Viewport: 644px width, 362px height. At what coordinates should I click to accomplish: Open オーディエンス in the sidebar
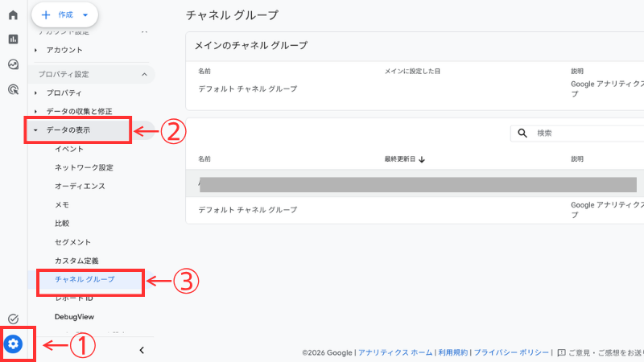[80, 186]
